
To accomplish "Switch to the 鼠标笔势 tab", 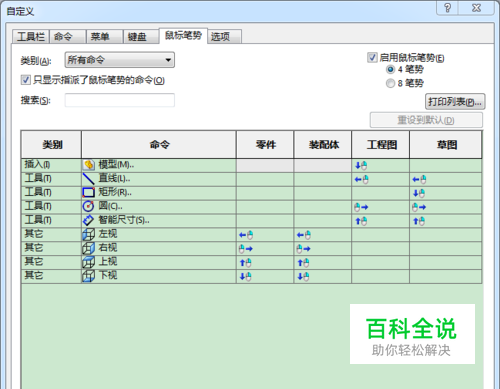I will click(183, 35).
